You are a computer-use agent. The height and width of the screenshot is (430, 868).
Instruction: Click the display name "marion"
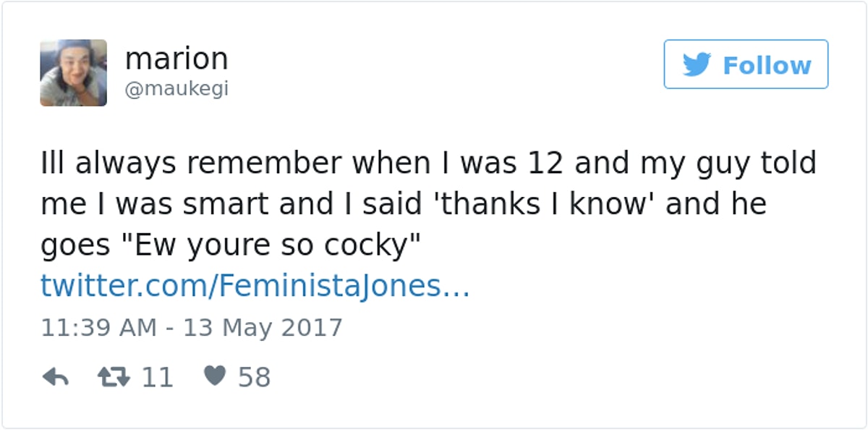tap(176, 59)
